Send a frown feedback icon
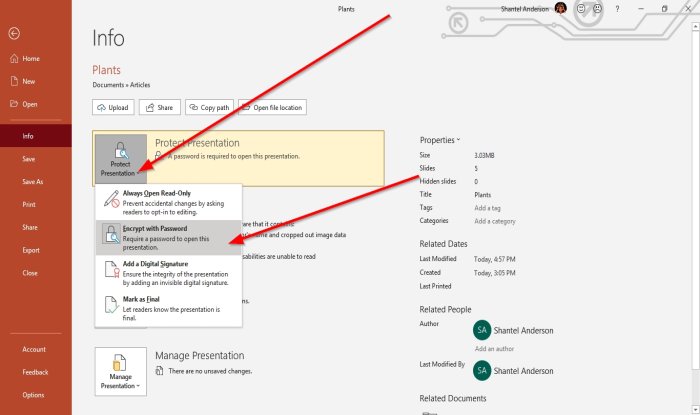The width and height of the screenshot is (700, 415). pyautogui.click(x=597, y=8)
